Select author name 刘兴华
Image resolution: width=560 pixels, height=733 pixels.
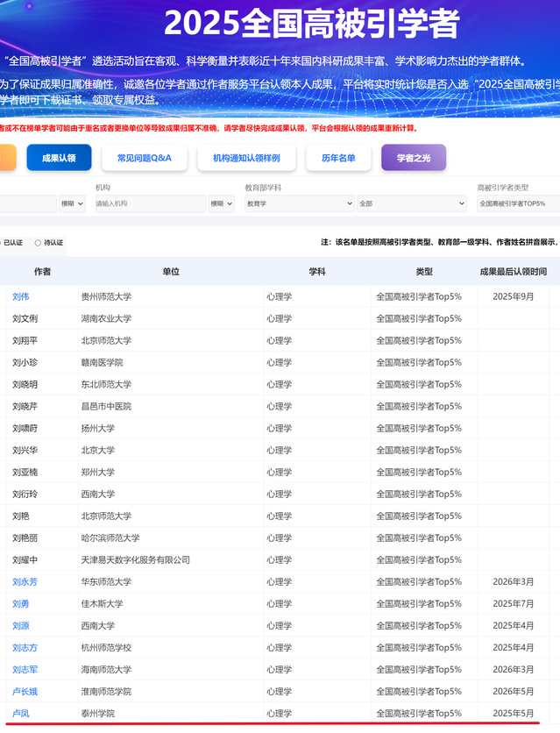point(25,450)
